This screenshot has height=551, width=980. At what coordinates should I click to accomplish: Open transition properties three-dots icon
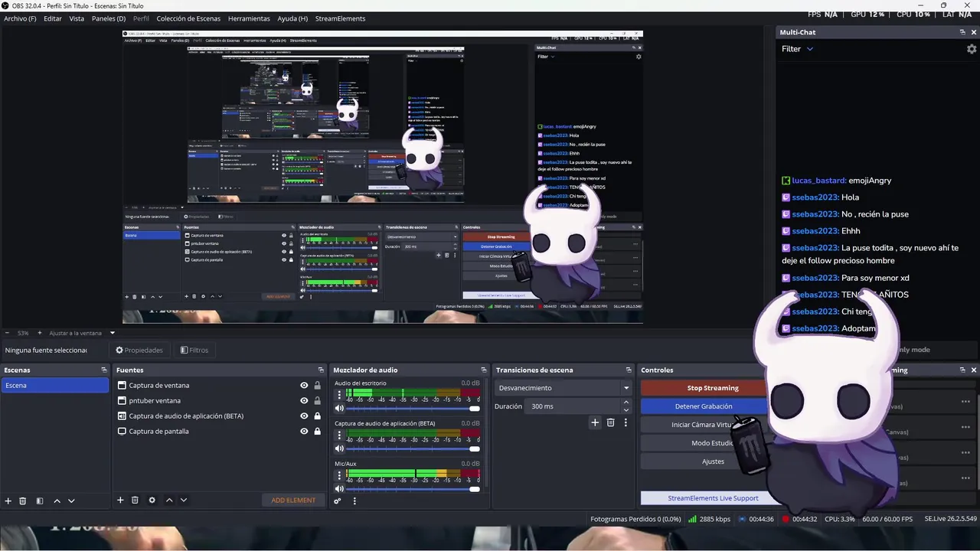pos(626,422)
